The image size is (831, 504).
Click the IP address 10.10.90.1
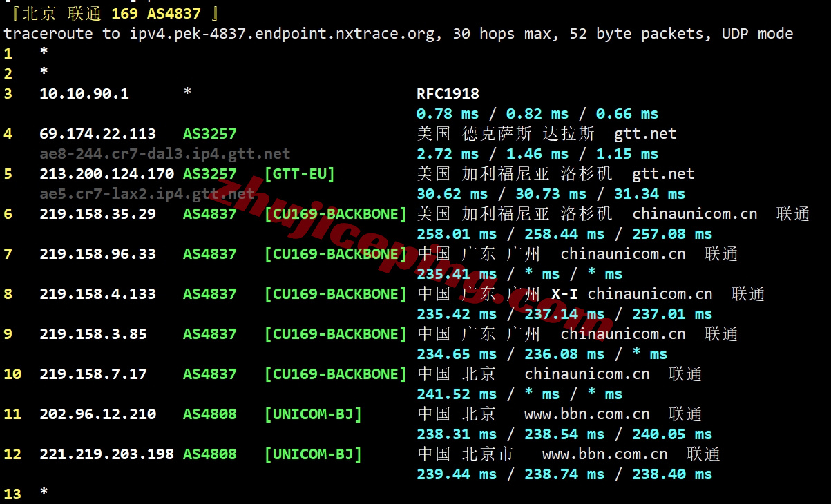click(84, 94)
